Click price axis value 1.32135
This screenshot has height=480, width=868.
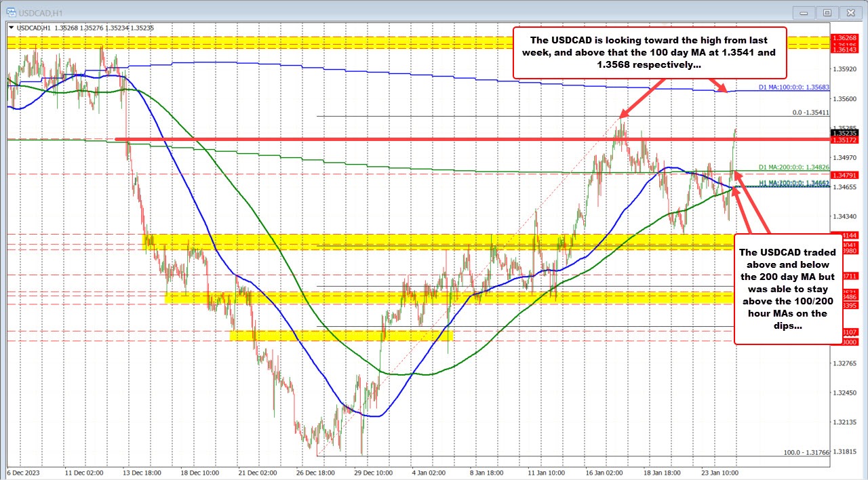tap(845, 422)
